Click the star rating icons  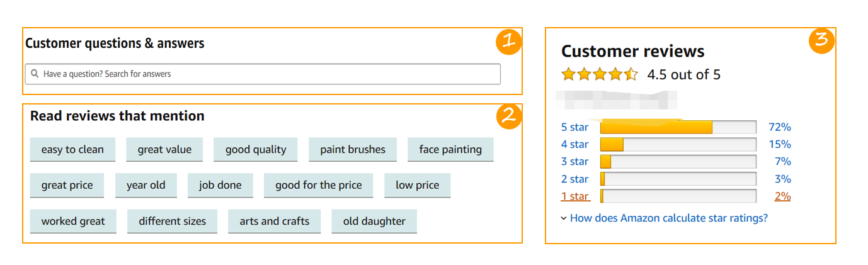[x=600, y=75]
